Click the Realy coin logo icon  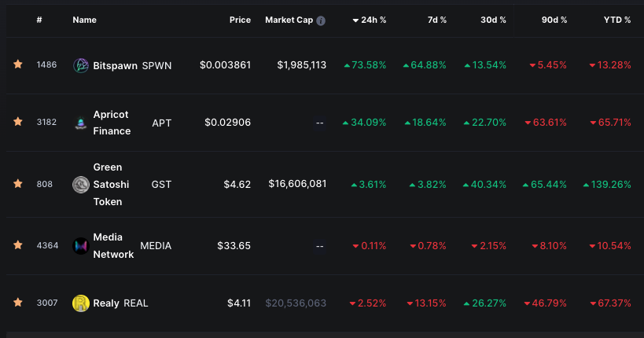(81, 303)
